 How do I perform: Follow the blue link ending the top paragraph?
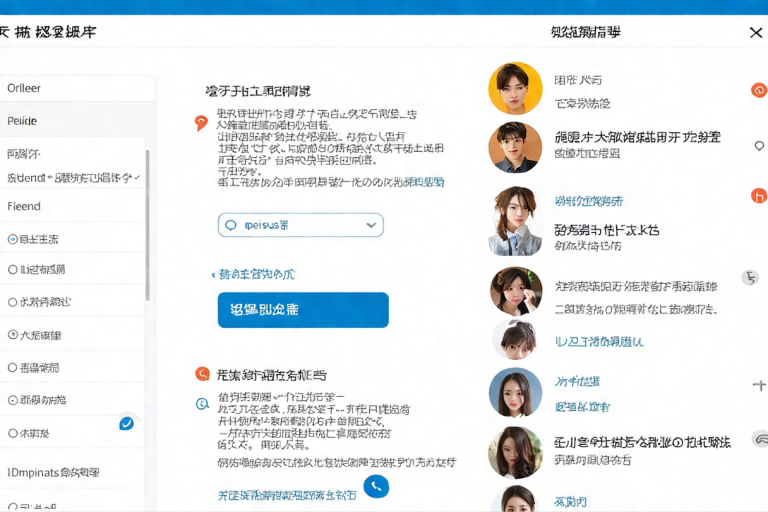(427, 182)
